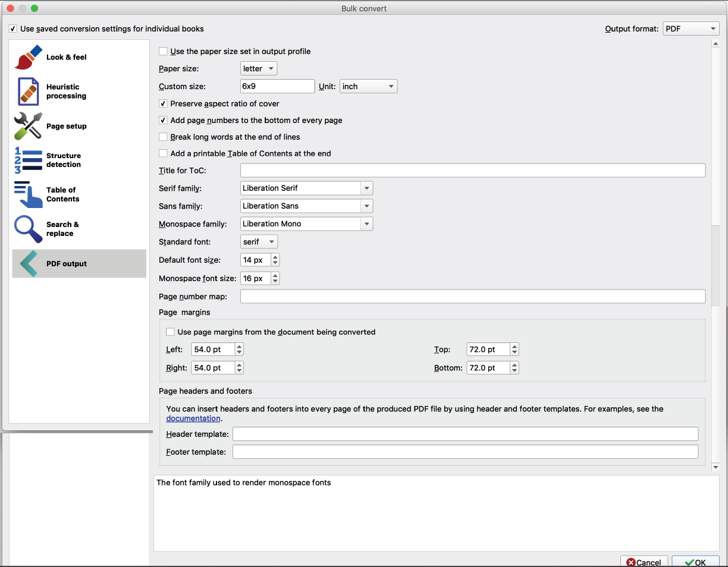Viewport: 728px width, 567px height.
Task: Uncheck Preserve aspect ratio of cover
Action: (x=163, y=103)
